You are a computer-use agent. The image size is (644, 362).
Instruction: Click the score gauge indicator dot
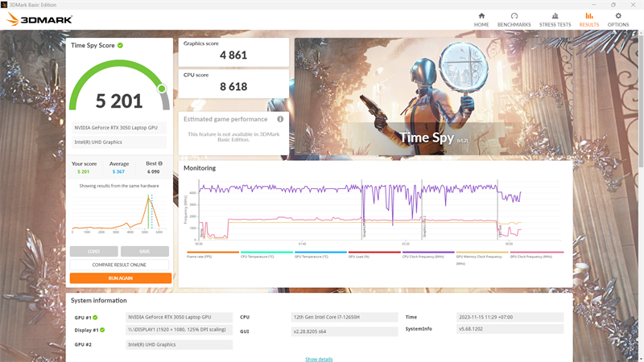pos(162,88)
